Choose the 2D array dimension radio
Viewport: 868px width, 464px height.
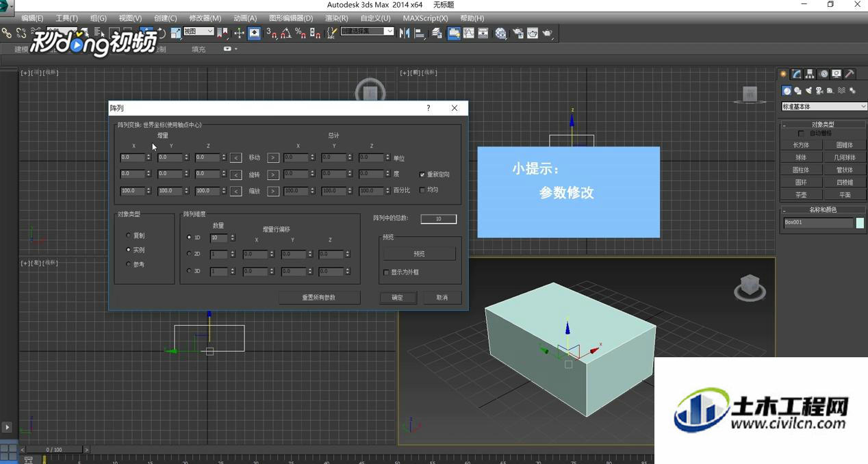click(x=189, y=254)
